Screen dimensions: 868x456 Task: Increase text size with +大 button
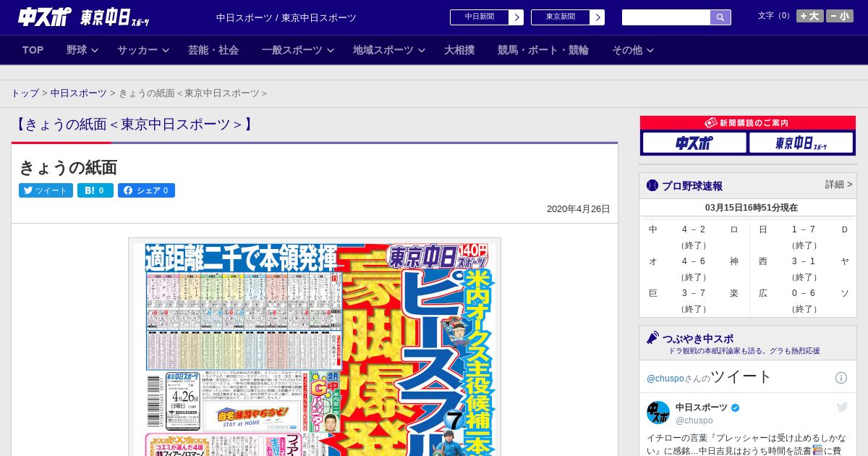(x=810, y=16)
